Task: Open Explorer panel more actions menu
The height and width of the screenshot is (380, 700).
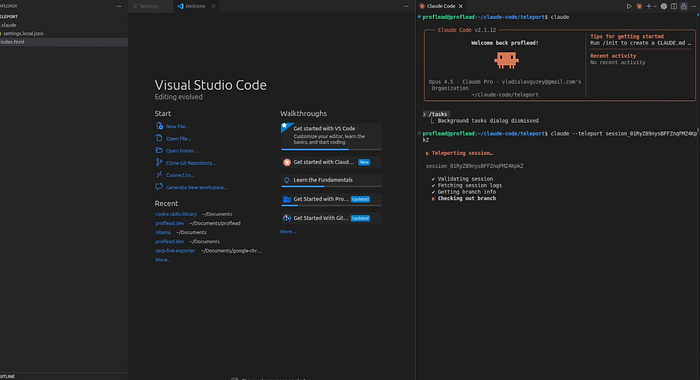Action: point(119,6)
